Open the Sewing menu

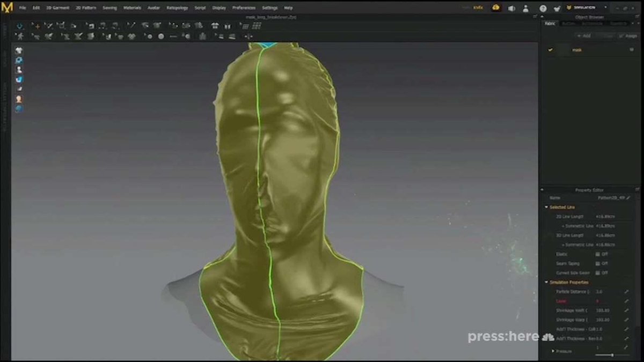click(109, 8)
